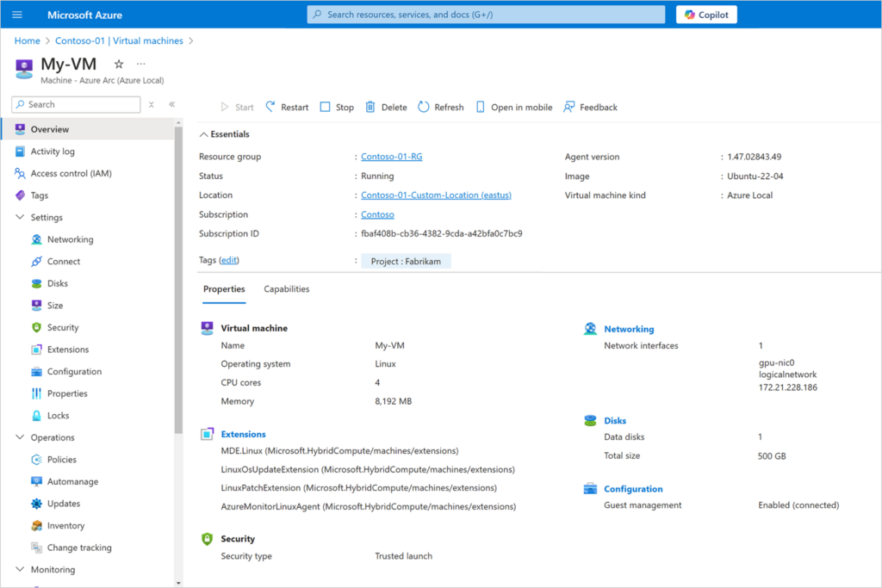
Task: Click the Copilot button
Action: tap(706, 15)
